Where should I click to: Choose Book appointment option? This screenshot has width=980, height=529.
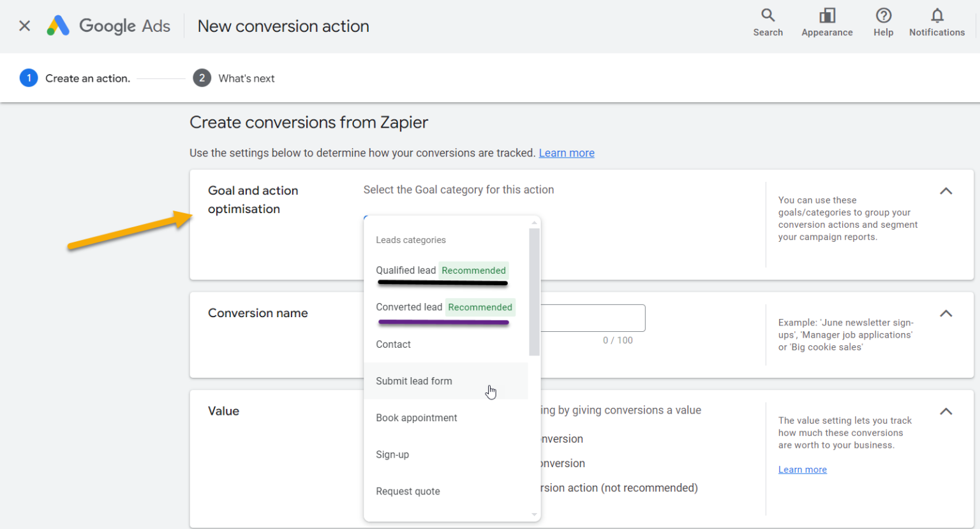pos(446,418)
